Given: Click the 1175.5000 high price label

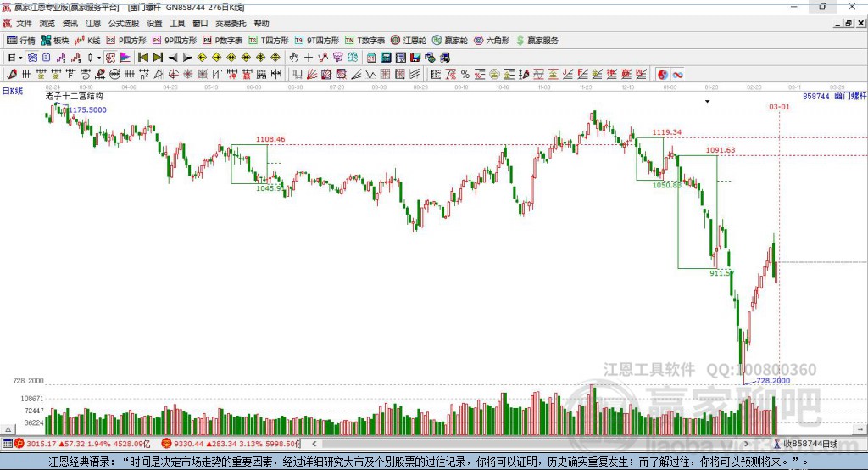Looking at the screenshot, I should [87, 109].
